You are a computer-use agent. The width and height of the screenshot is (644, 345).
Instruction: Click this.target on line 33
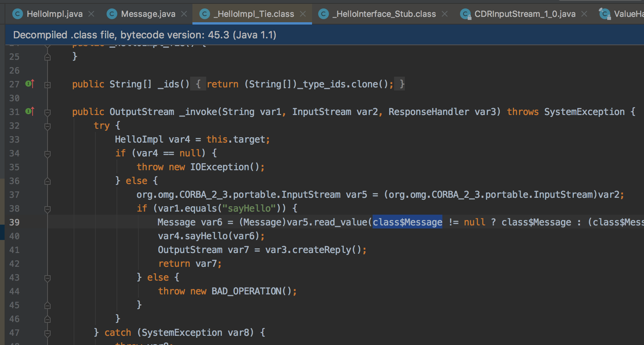pos(236,139)
